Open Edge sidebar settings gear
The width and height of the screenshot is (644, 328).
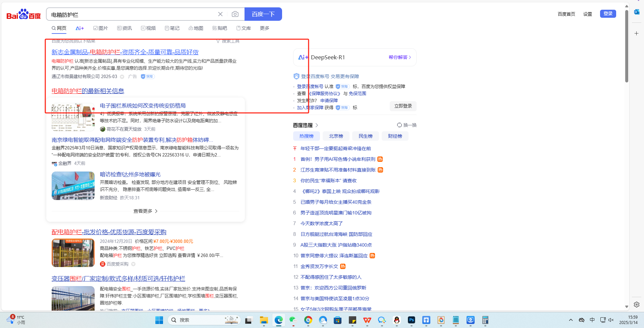pos(636,305)
